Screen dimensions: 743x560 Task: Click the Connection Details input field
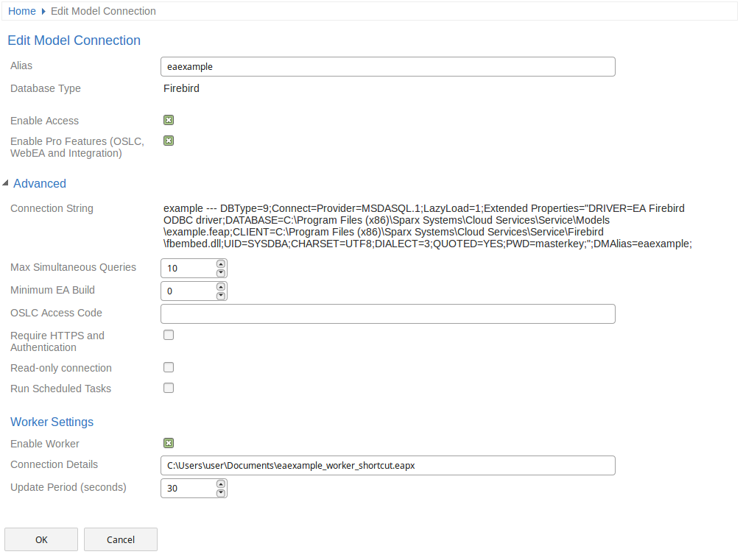coord(387,466)
